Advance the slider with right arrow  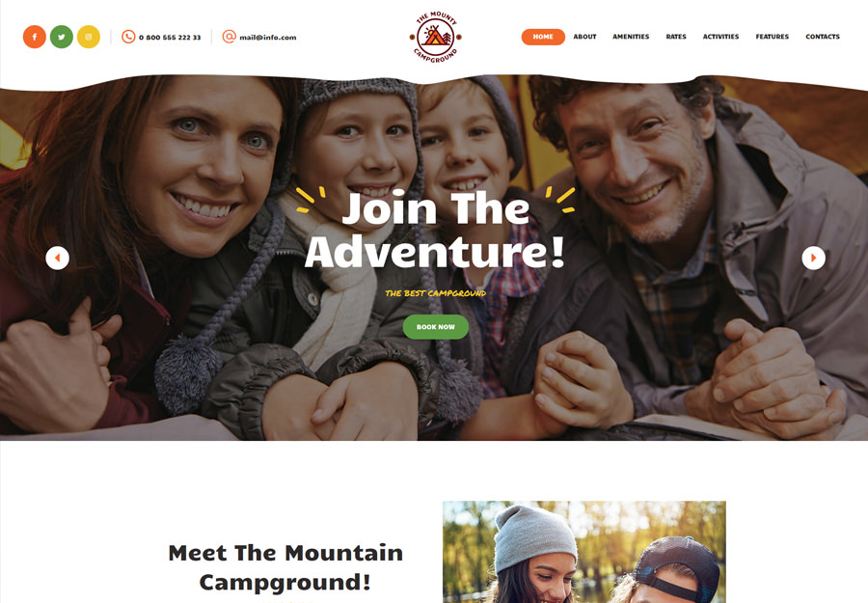pos(813,258)
